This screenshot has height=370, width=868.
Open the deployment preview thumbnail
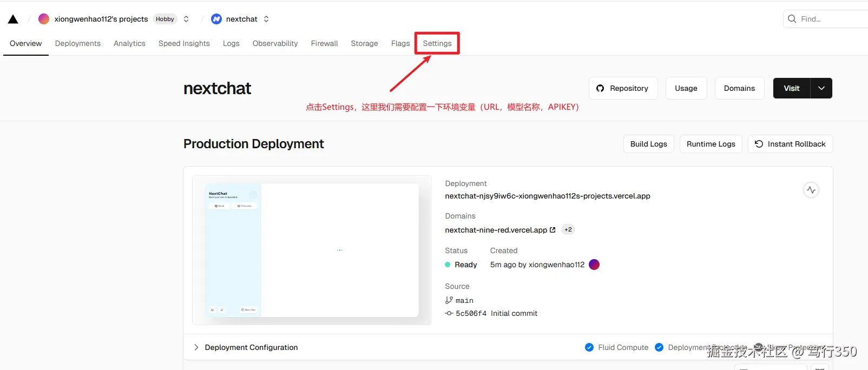312,250
